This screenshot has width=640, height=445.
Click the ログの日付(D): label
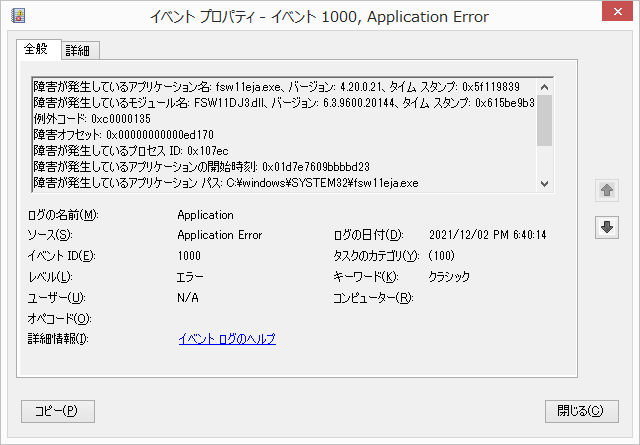[369, 235]
